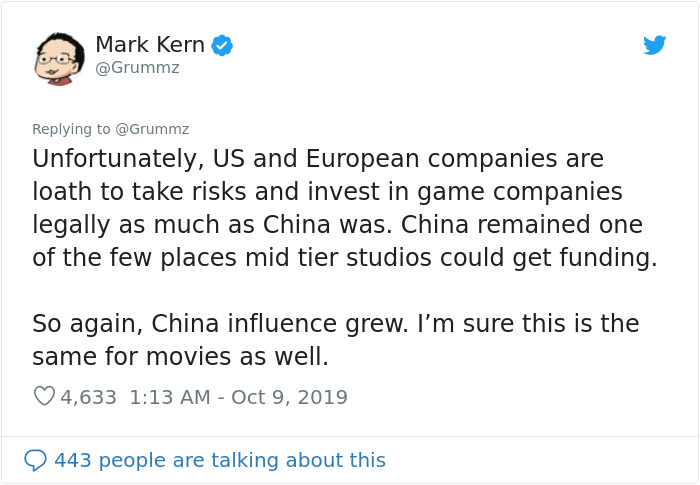The height and width of the screenshot is (485, 700).
Task: Open the 1:13 AM tweet time link
Action: coord(170,397)
